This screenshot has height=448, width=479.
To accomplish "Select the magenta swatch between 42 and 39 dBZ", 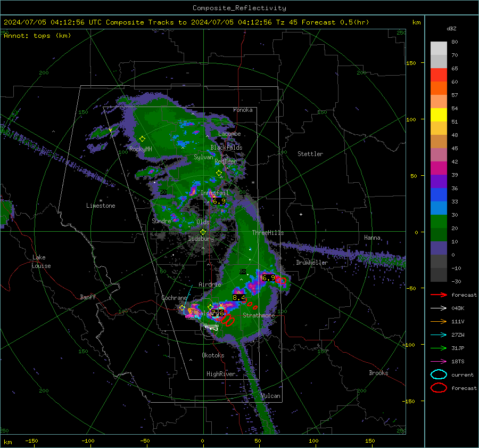I will click(x=439, y=168).
